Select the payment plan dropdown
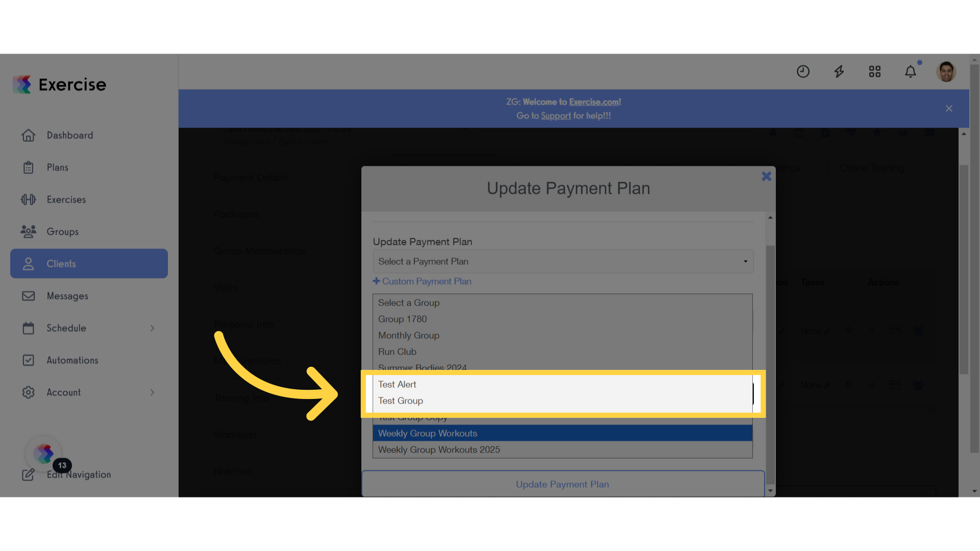Image resolution: width=980 pixels, height=551 pixels. coord(562,261)
